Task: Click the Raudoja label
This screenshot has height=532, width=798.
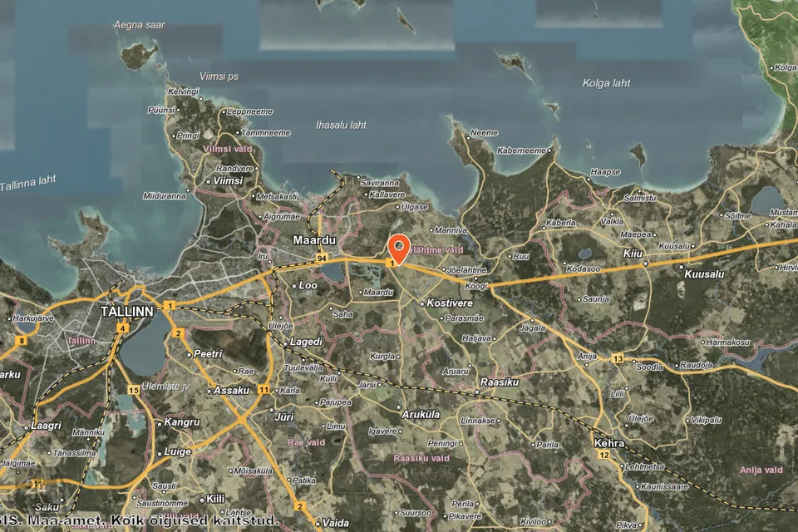Action: pyautogui.click(x=697, y=365)
